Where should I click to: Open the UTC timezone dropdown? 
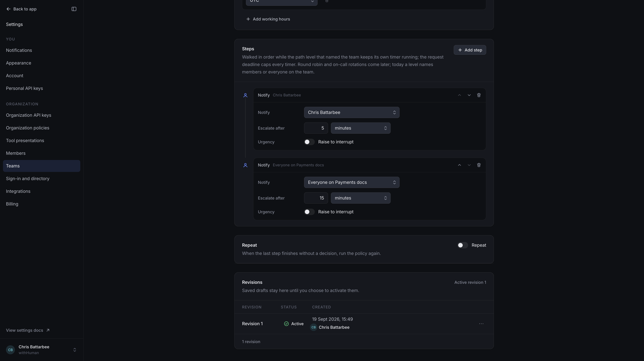282,1
